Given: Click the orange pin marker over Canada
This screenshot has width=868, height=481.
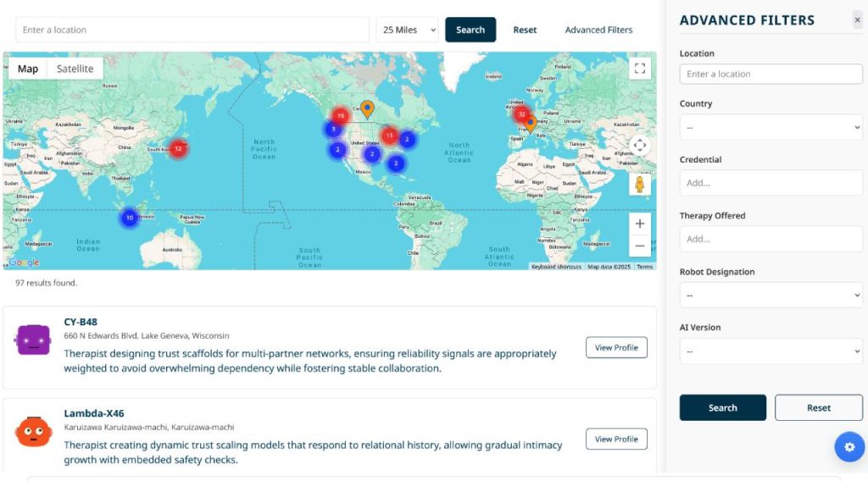Looking at the screenshot, I should 367,108.
